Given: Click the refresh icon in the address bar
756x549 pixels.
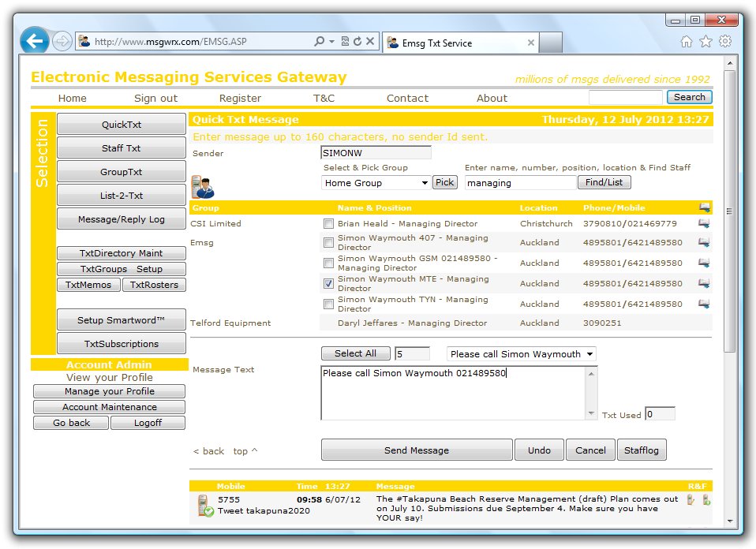Looking at the screenshot, I should 357,40.
